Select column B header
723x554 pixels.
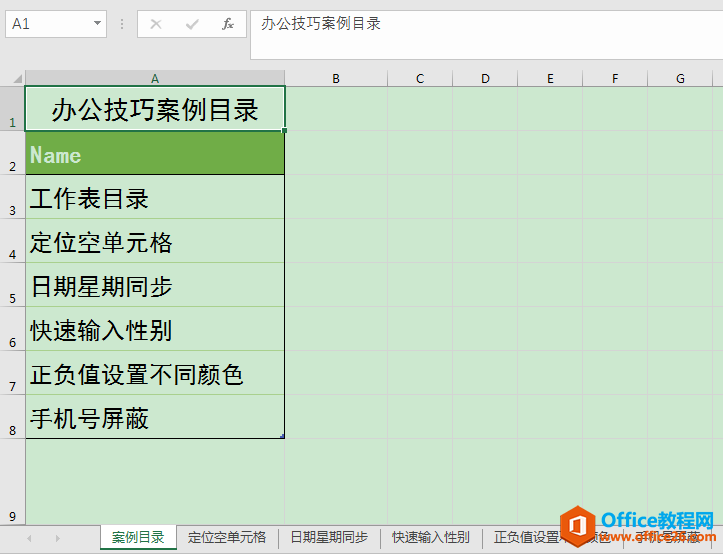click(336, 78)
